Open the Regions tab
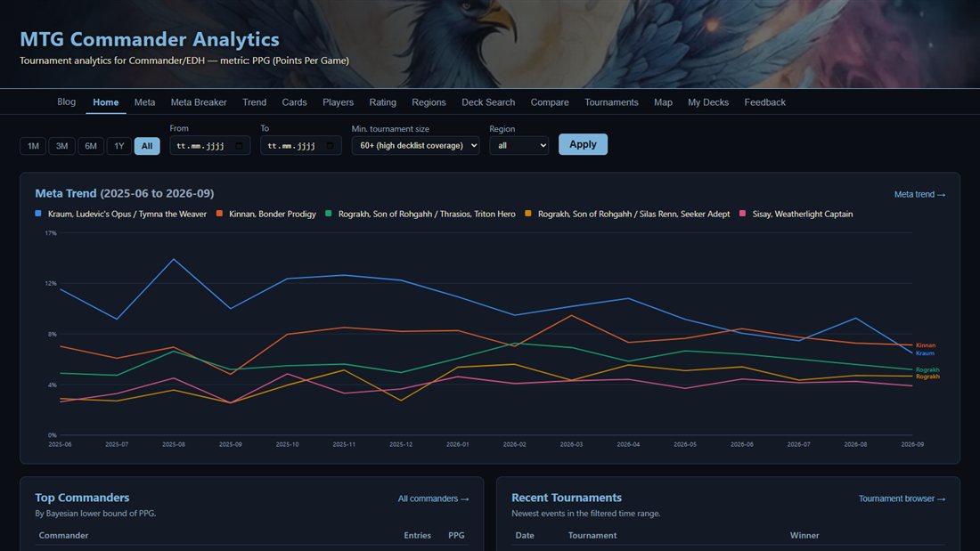 pos(429,102)
